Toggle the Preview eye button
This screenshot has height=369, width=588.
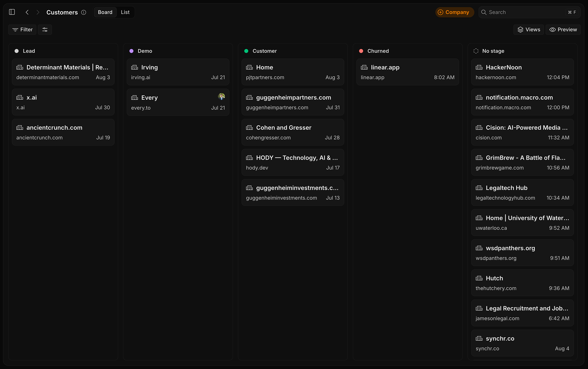(563, 30)
